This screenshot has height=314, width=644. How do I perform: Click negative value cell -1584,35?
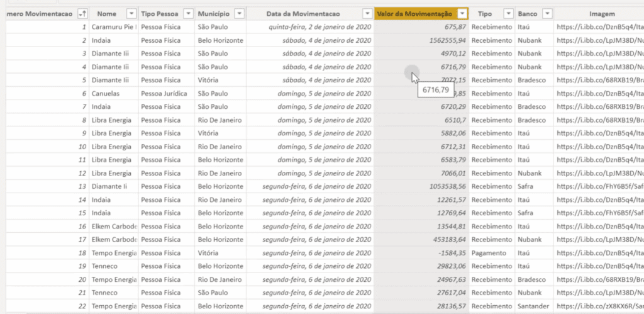tap(421, 253)
